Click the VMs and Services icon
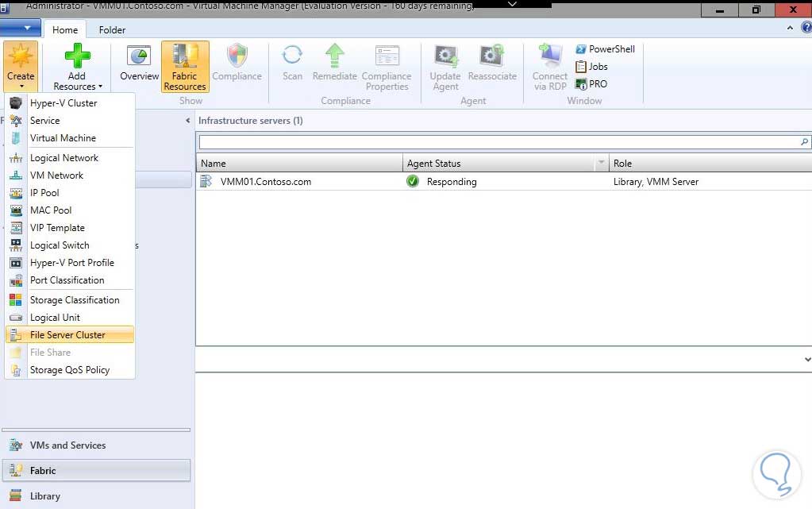812x509 pixels. coord(16,445)
